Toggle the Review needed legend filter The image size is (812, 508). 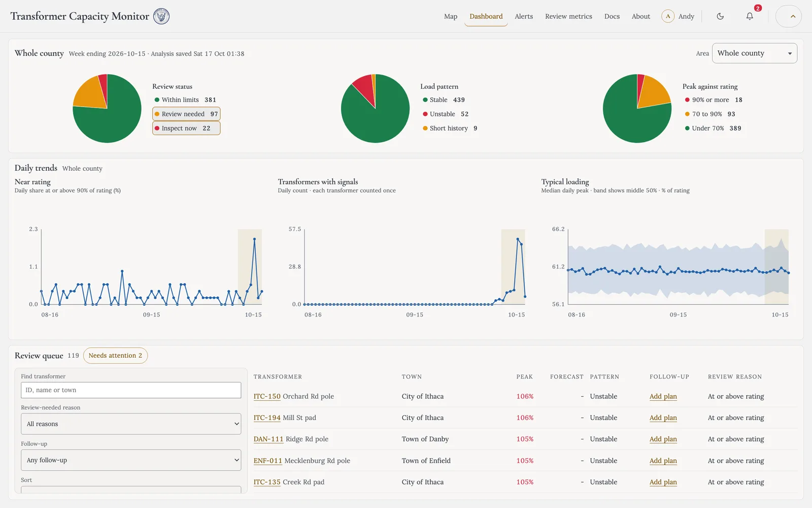186,114
